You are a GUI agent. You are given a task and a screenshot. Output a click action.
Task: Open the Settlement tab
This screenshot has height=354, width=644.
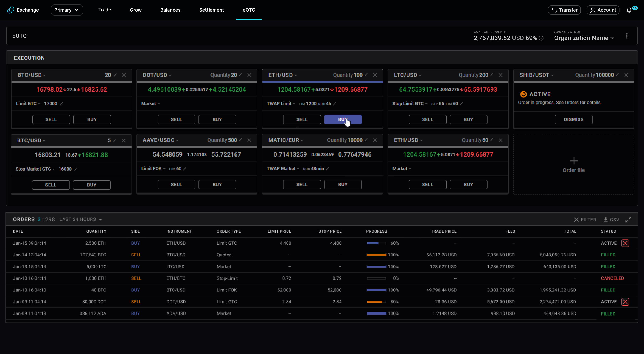click(x=211, y=10)
